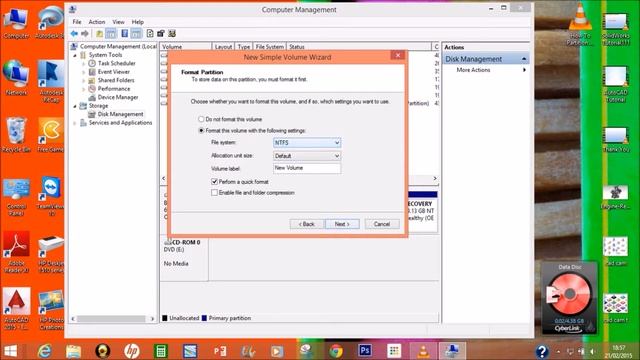Viewport: 640px width, 360px height.
Task: Open Google Chrome from the taskbar
Action: [336, 351]
